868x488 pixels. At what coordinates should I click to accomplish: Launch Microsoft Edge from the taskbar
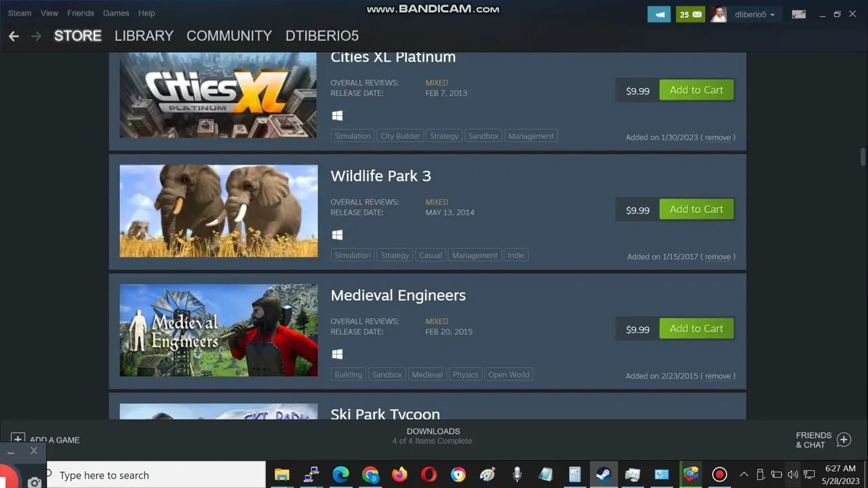(340, 474)
